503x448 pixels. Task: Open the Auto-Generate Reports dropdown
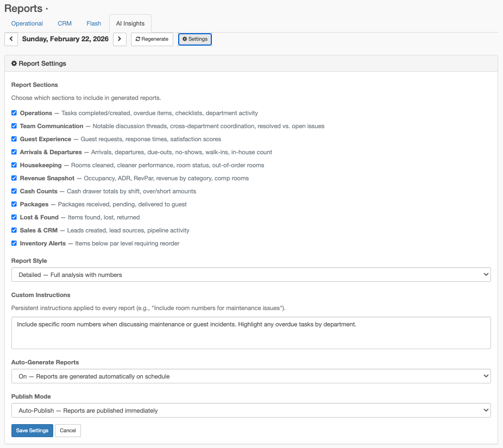[x=251, y=376]
